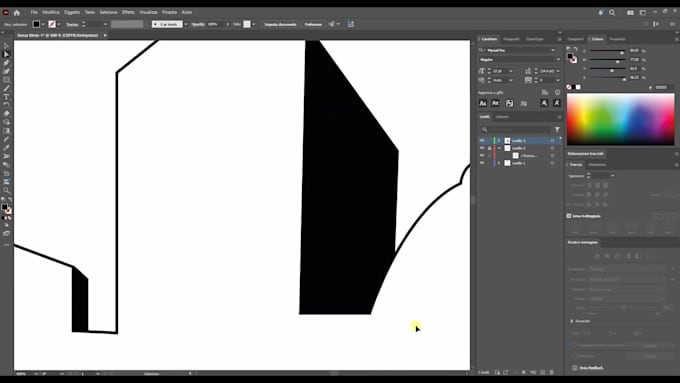Unlock Livello 2 via lock icon

(490, 148)
